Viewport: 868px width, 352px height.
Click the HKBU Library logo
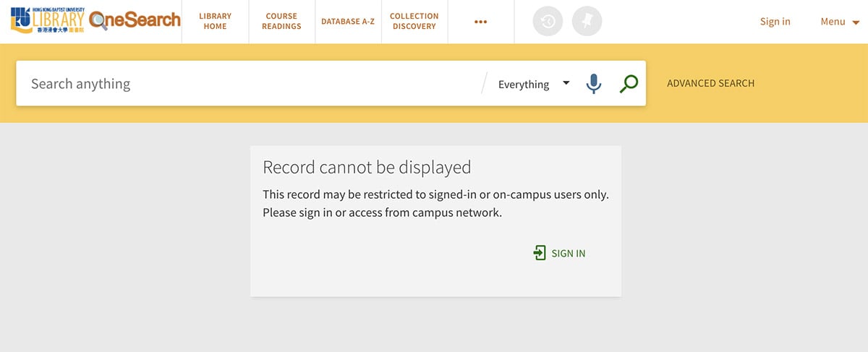47,20
